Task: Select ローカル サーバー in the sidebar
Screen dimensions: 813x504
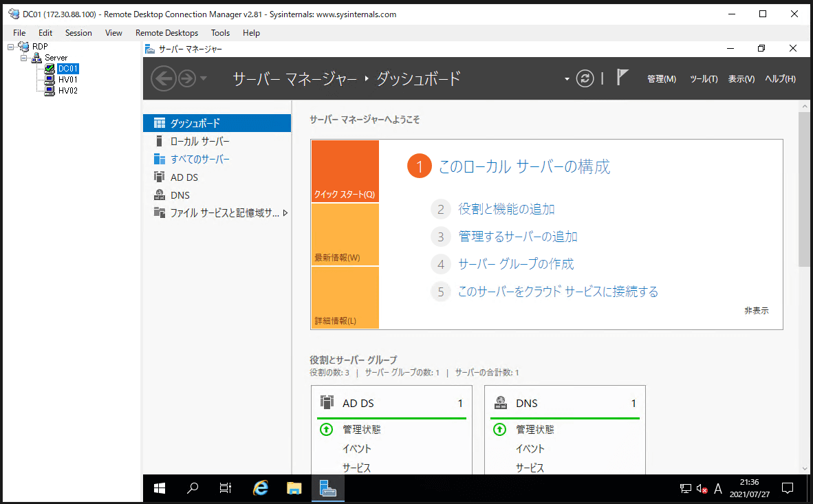Action: pyautogui.click(x=217, y=141)
